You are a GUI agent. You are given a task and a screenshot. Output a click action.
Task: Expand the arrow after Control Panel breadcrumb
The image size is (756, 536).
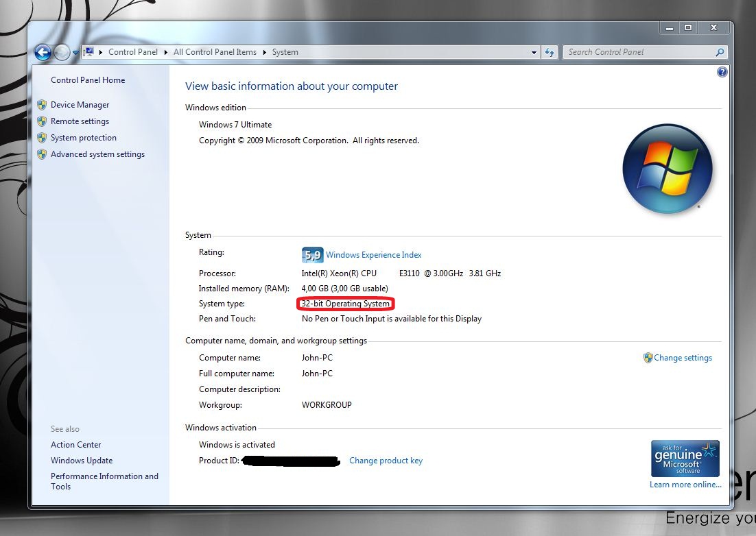pos(166,52)
